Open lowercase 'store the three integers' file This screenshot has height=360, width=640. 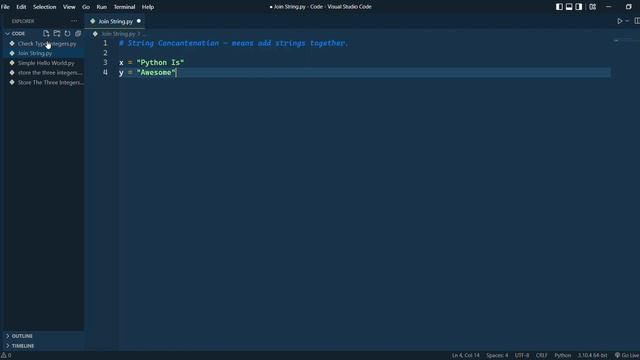click(44, 73)
